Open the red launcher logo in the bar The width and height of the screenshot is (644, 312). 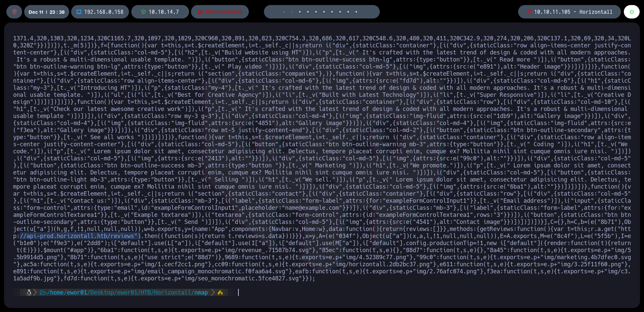point(14,12)
